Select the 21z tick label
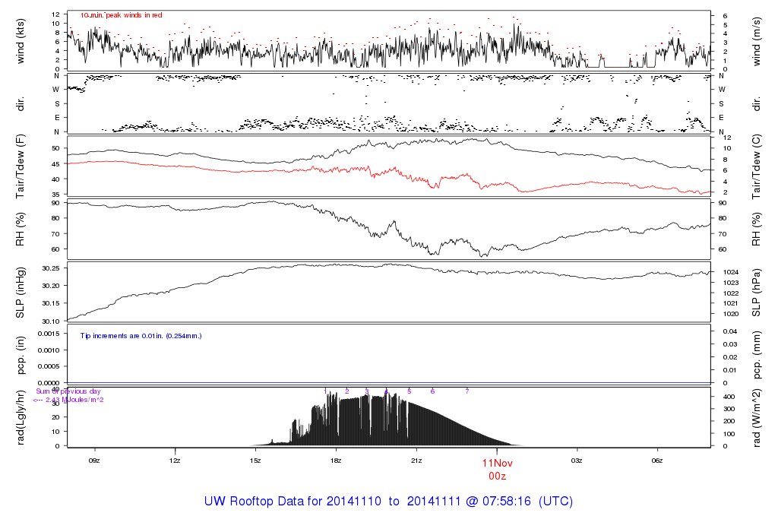This screenshot has width=778, height=532. pyautogui.click(x=416, y=461)
